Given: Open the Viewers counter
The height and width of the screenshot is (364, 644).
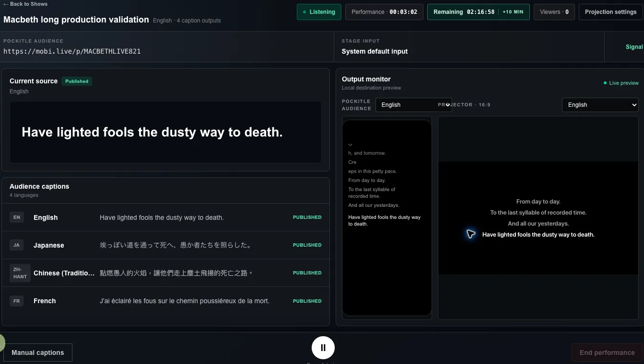Looking at the screenshot, I should (x=554, y=12).
